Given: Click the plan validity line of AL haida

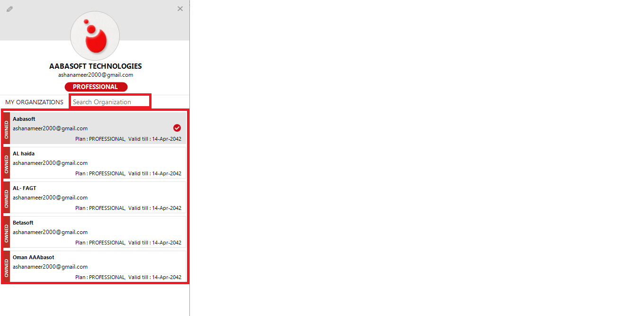Looking at the screenshot, I should tap(128, 173).
